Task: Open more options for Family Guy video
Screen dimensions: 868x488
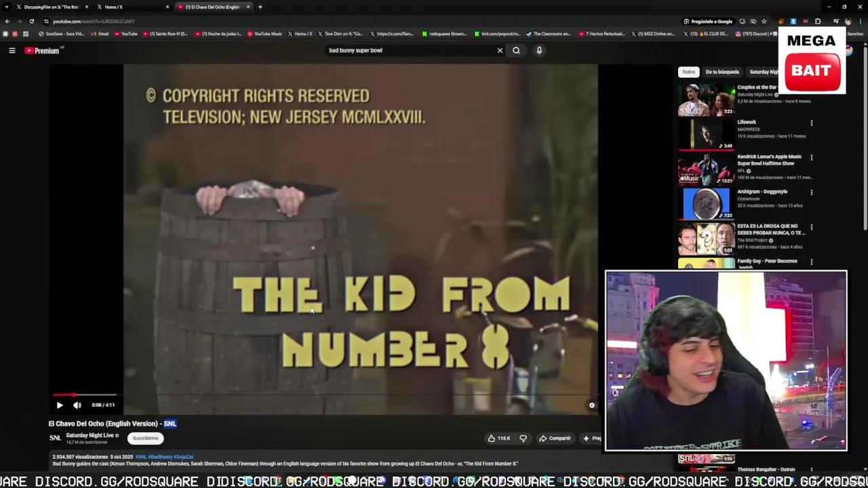Action: coord(811,262)
